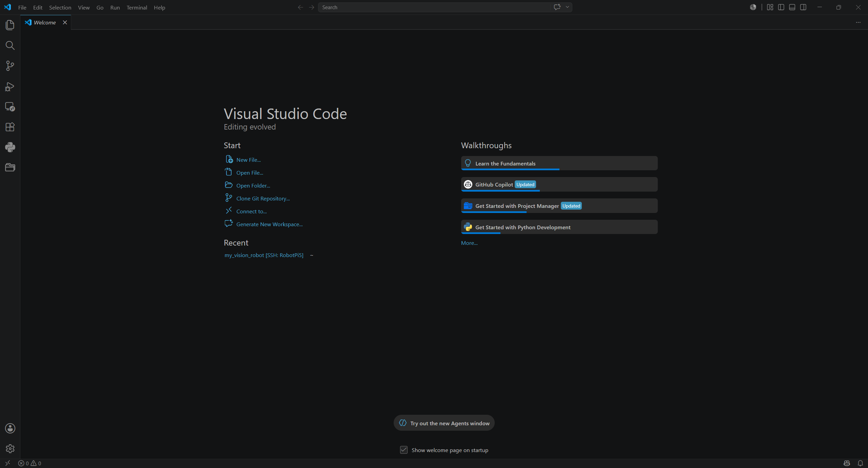Open the Explorer view in activity bar

point(10,25)
